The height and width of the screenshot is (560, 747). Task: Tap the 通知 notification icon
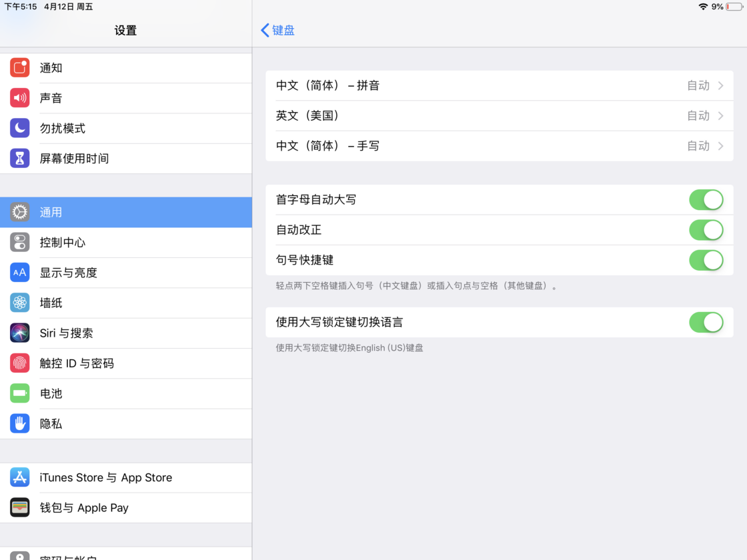click(x=19, y=67)
